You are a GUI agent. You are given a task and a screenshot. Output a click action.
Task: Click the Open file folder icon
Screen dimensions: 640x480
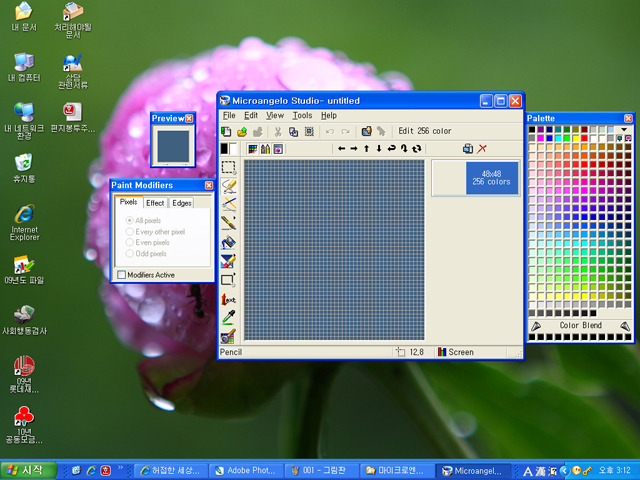click(x=242, y=131)
